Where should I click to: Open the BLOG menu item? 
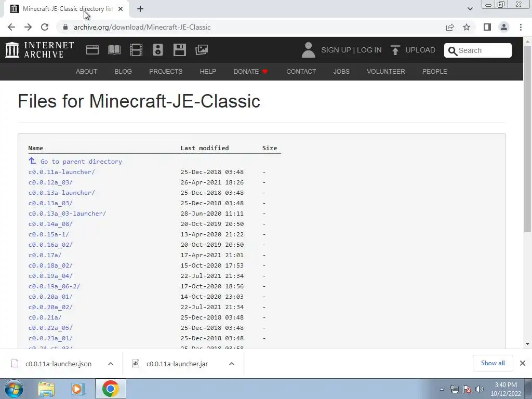coord(123,72)
